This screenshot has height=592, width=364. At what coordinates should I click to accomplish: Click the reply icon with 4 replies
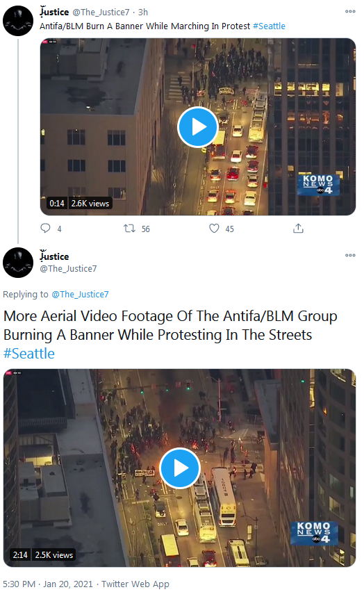tap(46, 229)
